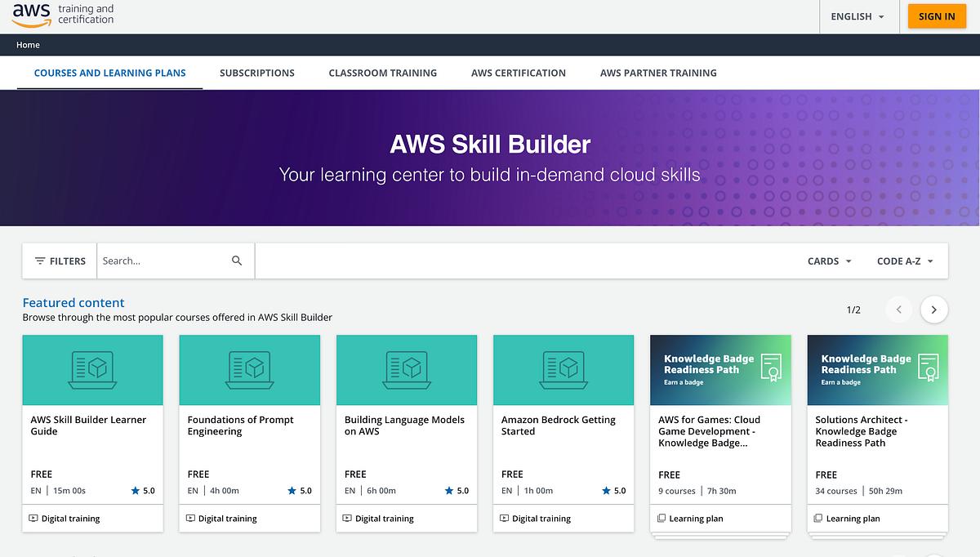
Task: Click the AWS Skill Builder banner heading
Action: (x=490, y=145)
